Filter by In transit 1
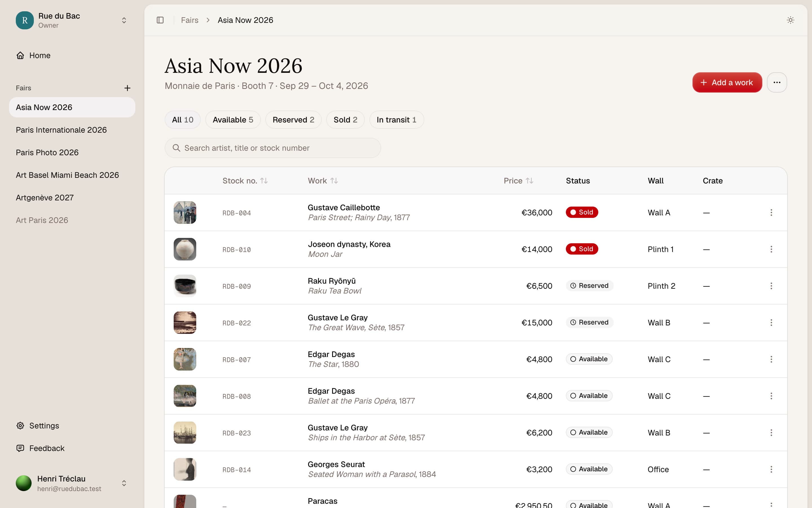Screen dimensions: 812x508 397,120
